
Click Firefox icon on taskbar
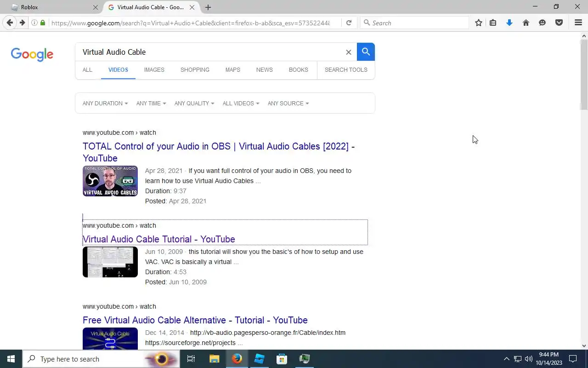237,359
